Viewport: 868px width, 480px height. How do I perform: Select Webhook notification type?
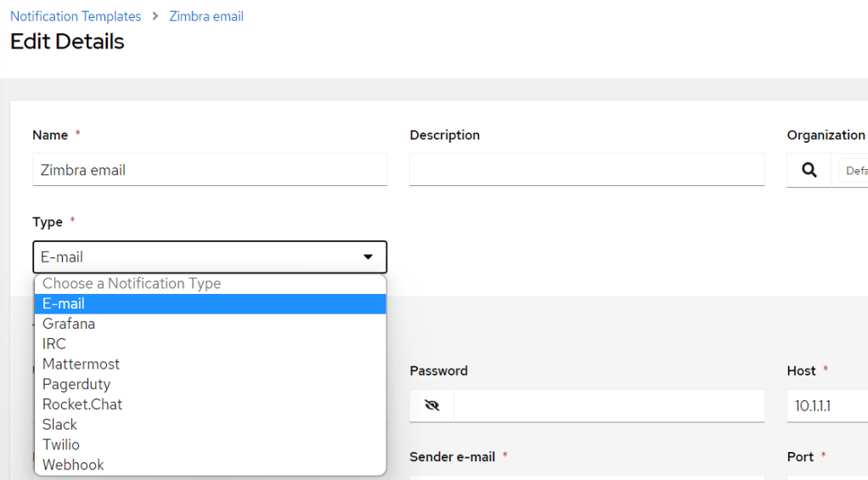point(73,465)
